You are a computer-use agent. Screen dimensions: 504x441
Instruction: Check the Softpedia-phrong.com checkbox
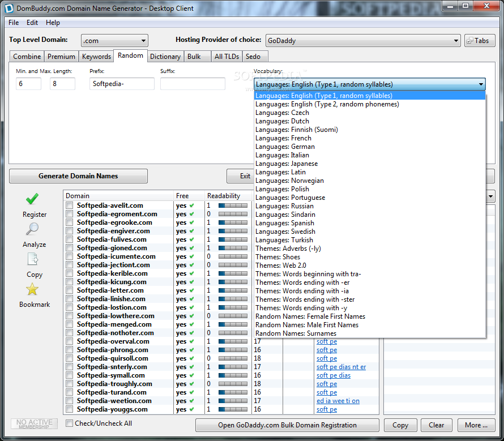click(x=69, y=350)
